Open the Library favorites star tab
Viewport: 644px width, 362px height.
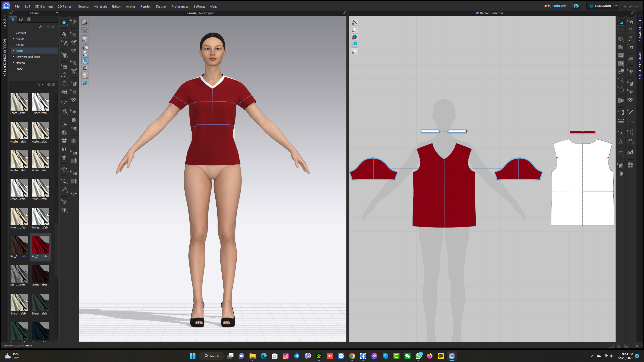coord(13,19)
